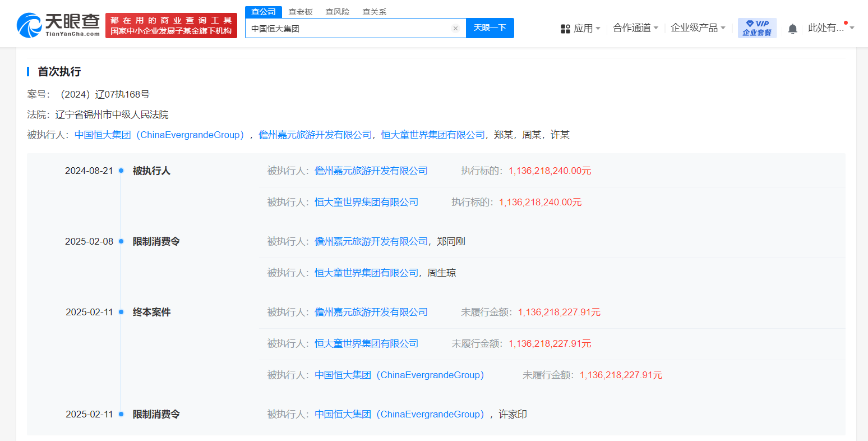Viewport: 868px width, 441px height.
Task: Select the 2025-02-08 timeline dot
Action: 121,241
